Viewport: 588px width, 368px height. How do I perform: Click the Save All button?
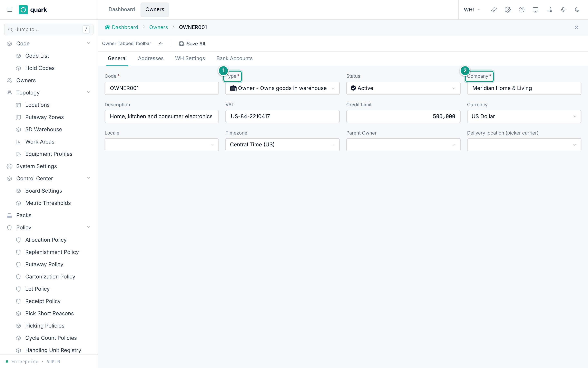pos(192,44)
